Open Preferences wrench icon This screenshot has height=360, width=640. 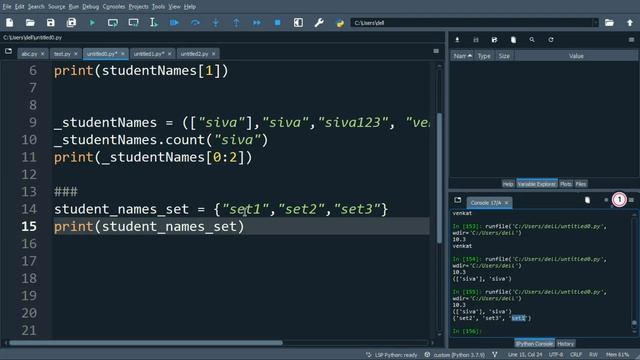pos(319,23)
